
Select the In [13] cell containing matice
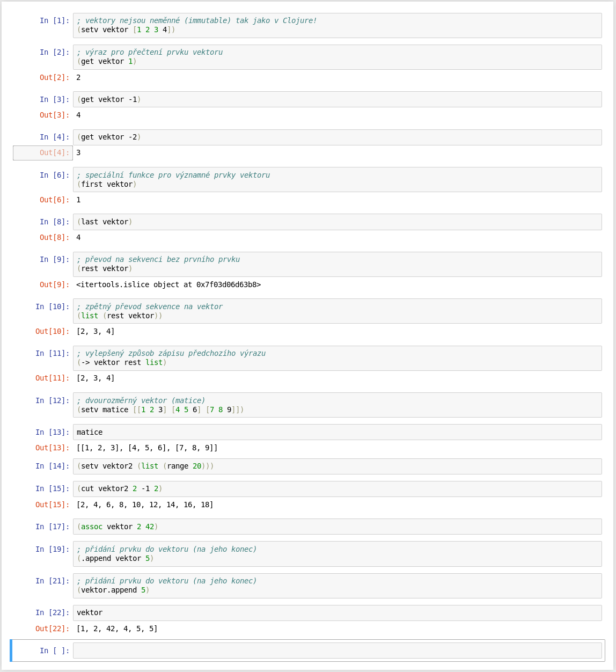coord(337,432)
